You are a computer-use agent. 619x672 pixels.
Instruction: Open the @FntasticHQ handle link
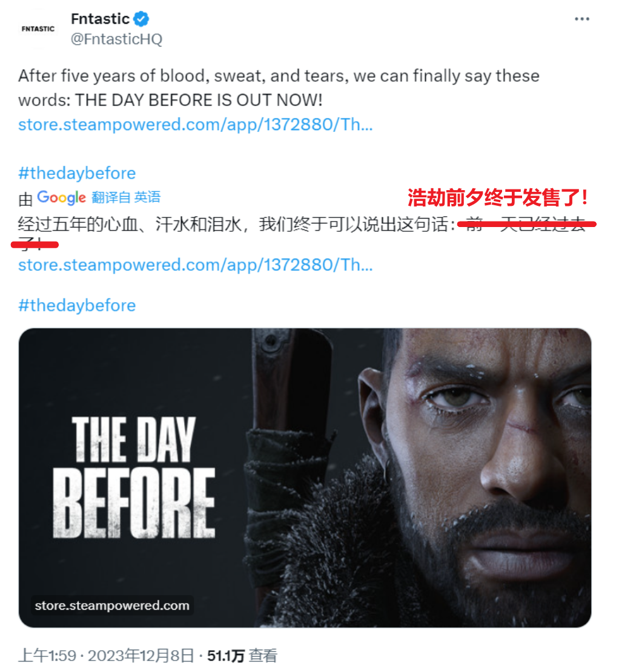(x=116, y=39)
